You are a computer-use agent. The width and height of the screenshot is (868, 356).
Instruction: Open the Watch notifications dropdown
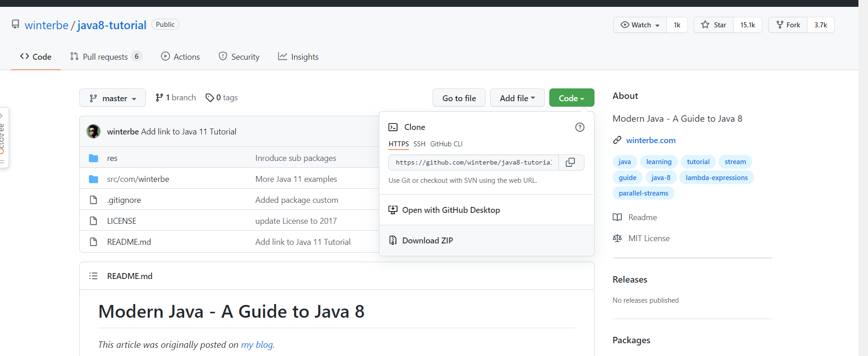tap(640, 25)
